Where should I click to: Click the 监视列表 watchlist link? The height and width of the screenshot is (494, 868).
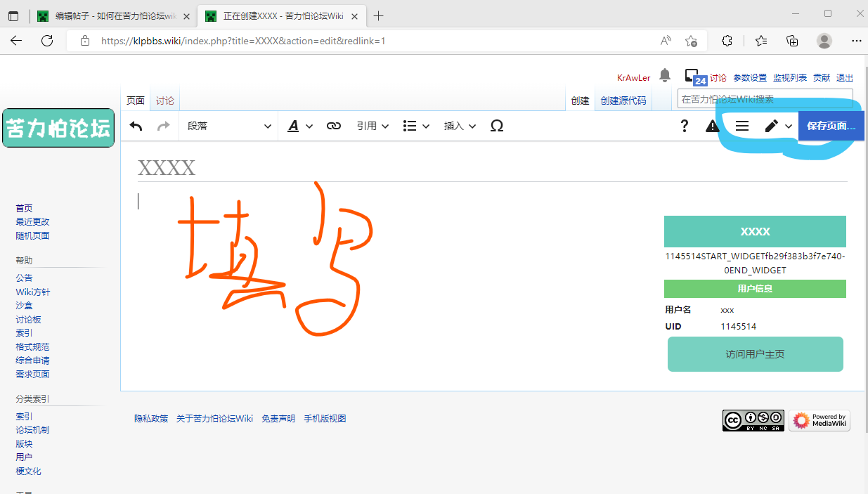coord(790,78)
